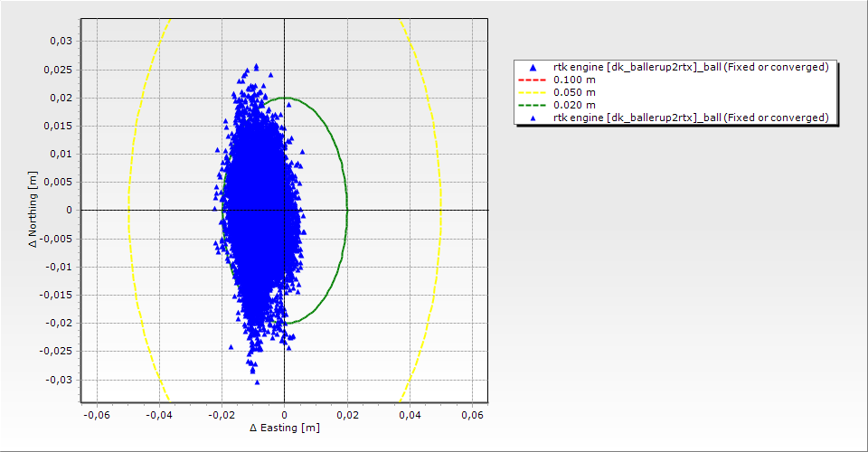Image resolution: width=868 pixels, height=452 pixels.
Task: Click the -0,015 Northing tick label
Action: [x=56, y=295]
